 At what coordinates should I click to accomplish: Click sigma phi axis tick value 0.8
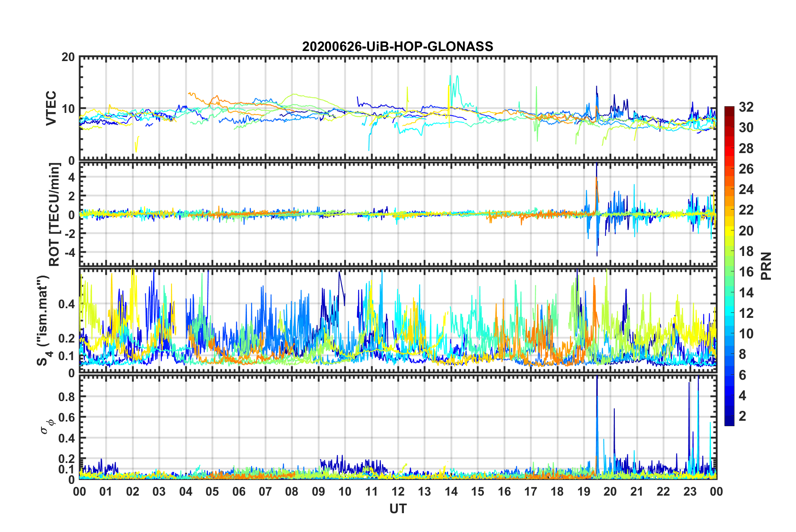click(x=67, y=396)
